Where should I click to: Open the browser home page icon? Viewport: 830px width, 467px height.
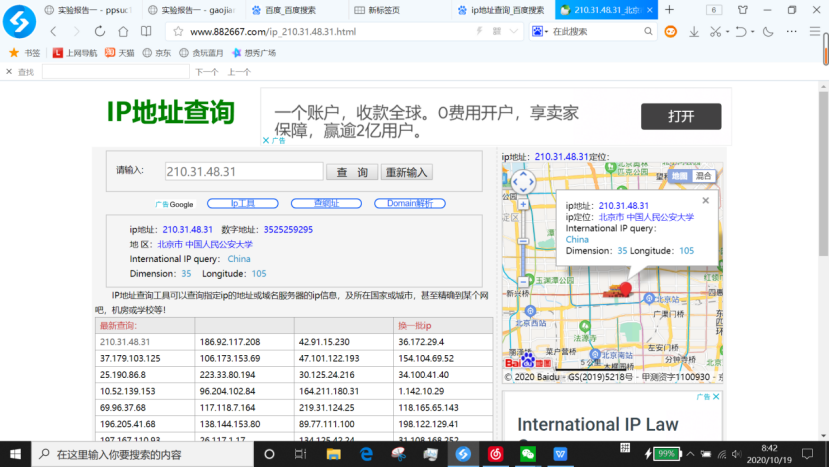(123, 32)
